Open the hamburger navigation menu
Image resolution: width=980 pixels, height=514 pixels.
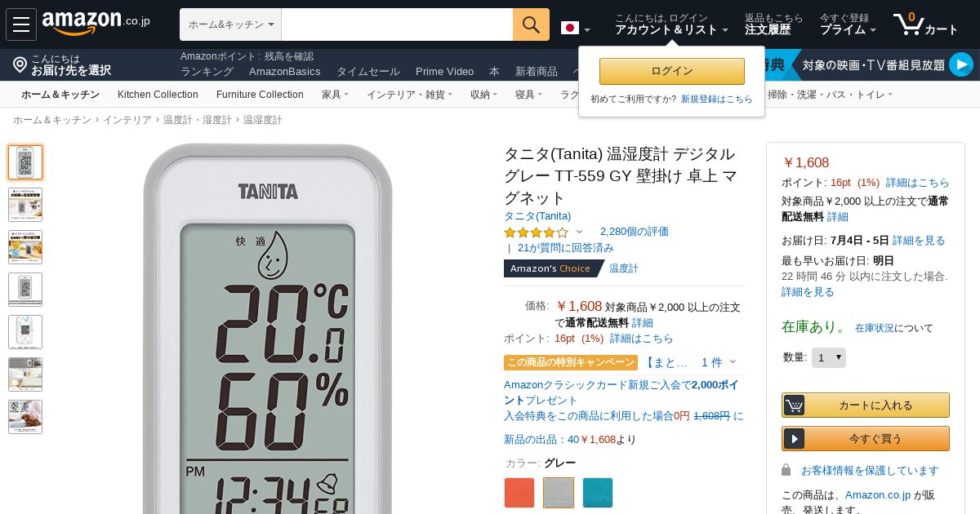(x=21, y=24)
